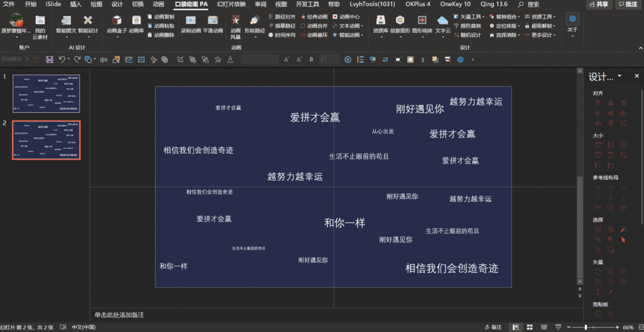The height and width of the screenshot is (332, 644).
Task: Click the zoom slider in status bar
Action: [592, 327]
